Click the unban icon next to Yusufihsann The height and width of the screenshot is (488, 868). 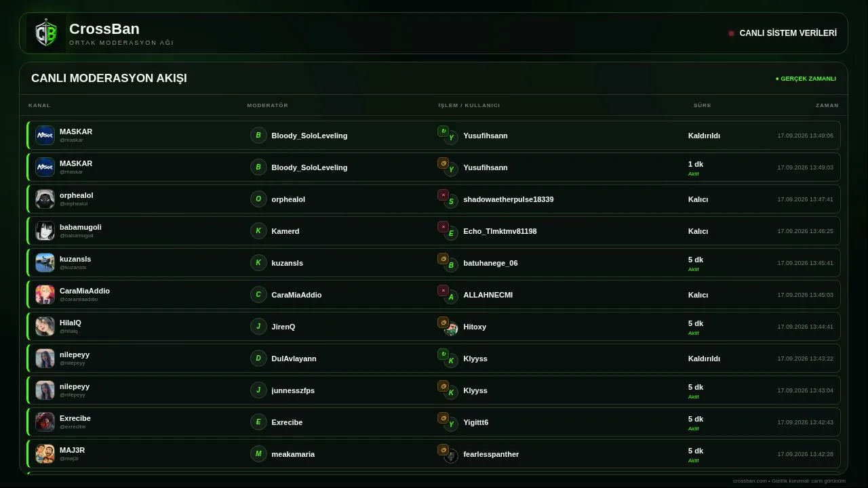(443, 131)
